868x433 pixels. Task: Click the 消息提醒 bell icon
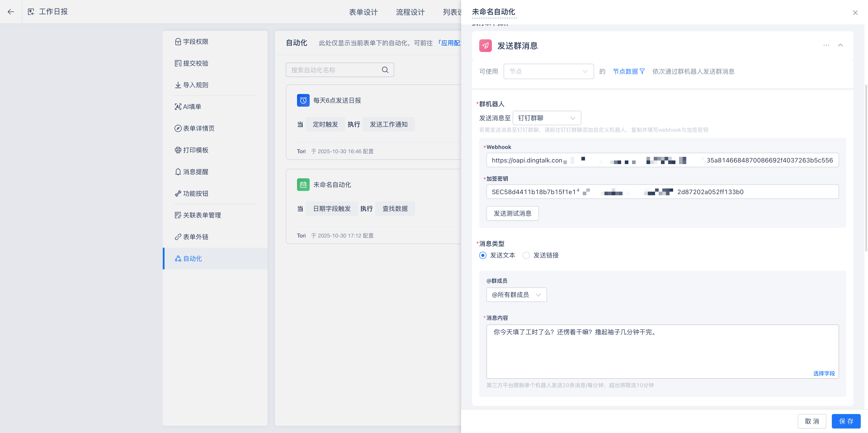point(178,172)
